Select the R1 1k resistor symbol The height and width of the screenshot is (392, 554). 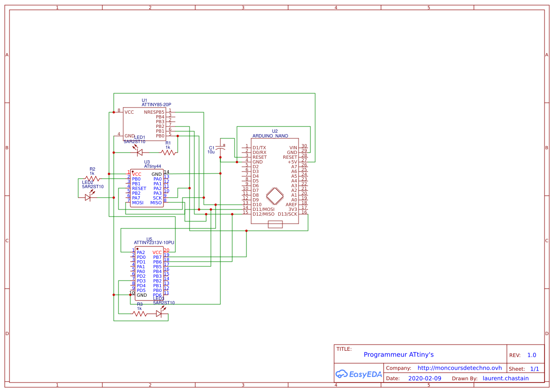(168, 153)
